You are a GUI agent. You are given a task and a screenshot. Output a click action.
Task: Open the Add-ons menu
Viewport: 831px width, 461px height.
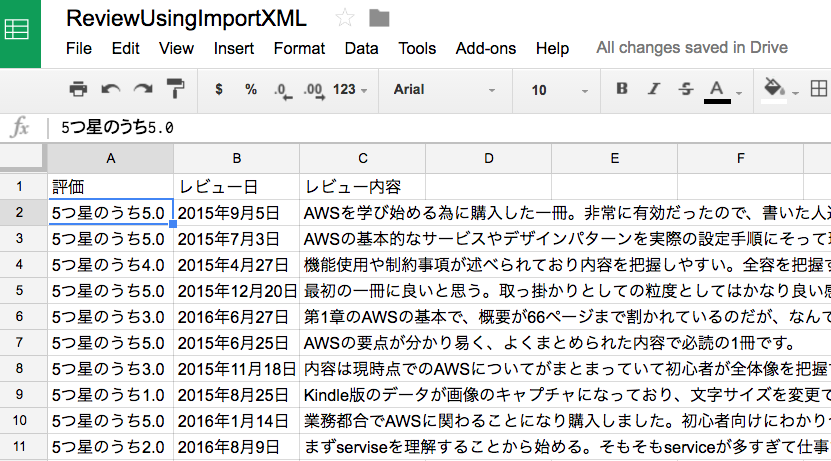coord(485,49)
